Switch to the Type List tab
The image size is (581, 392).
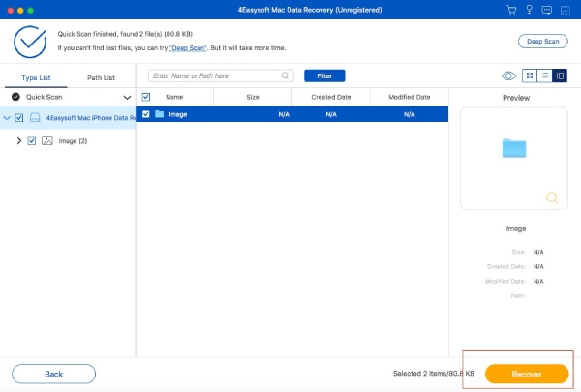[x=36, y=77]
